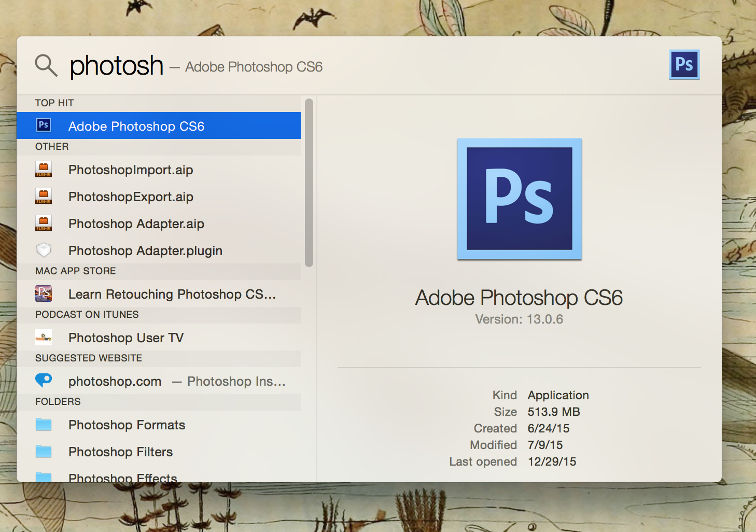Open the Learn Retouching Photoshop CS result
The width and height of the screenshot is (756, 532).
159,293
